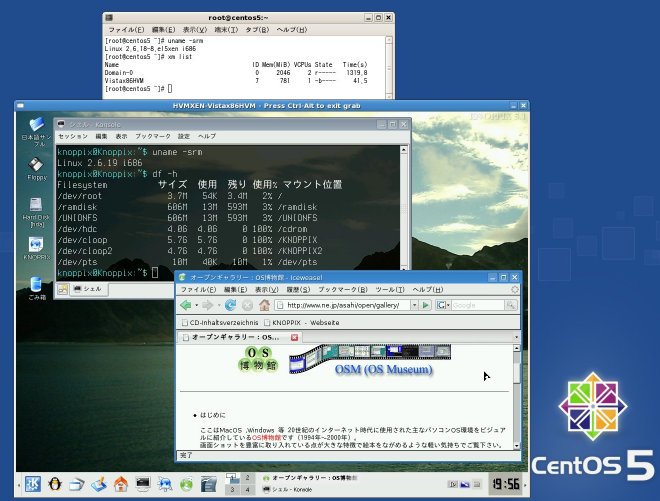Select the オープンギャラリー tab in Iceweasel

pyautogui.click(x=236, y=337)
